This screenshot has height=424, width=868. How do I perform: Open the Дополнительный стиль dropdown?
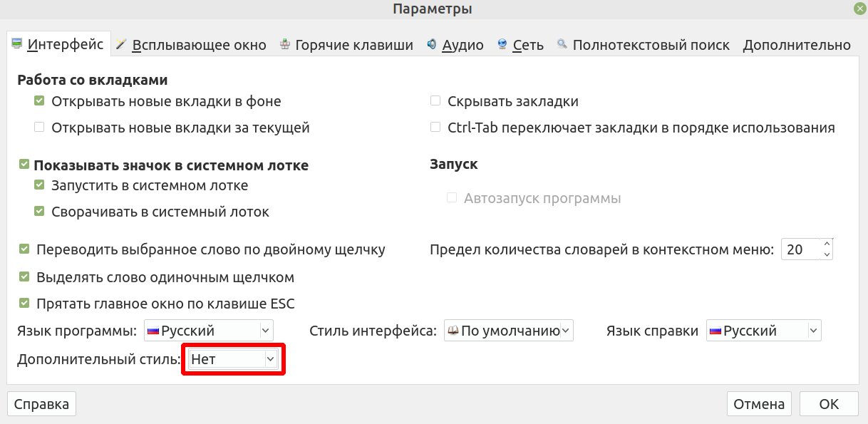tap(233, 360)
